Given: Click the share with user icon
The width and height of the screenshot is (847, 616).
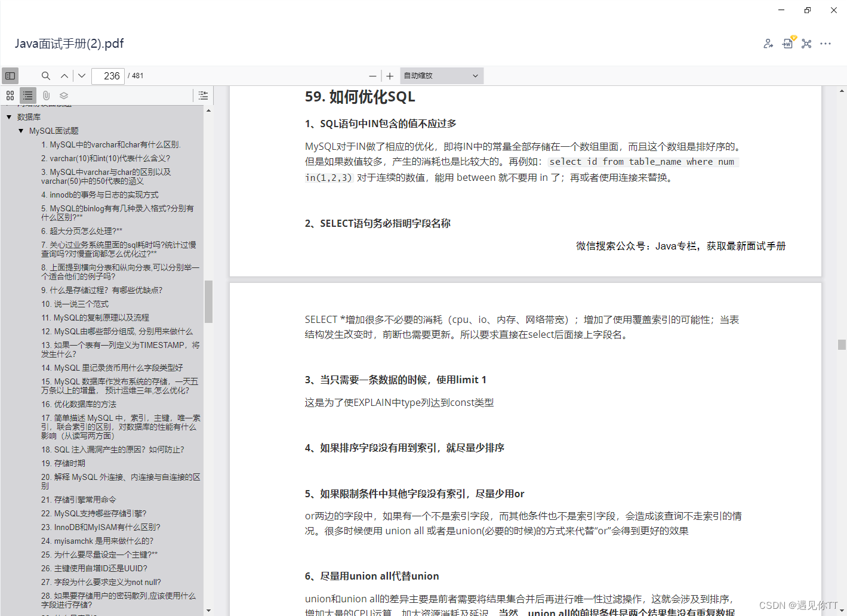Looking at the screenshot, I should (x=768, y=44).
